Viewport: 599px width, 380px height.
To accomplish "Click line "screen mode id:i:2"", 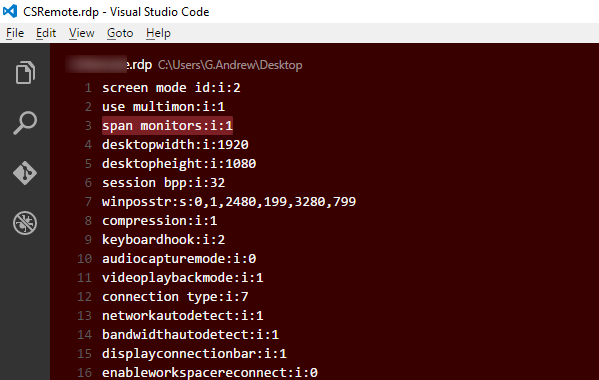I will click(171, 88).
